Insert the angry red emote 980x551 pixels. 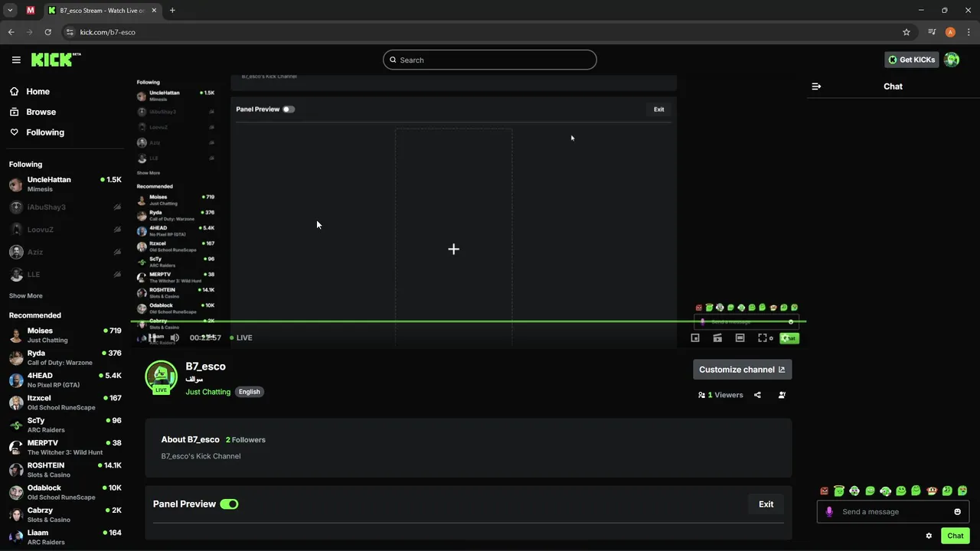824,491
